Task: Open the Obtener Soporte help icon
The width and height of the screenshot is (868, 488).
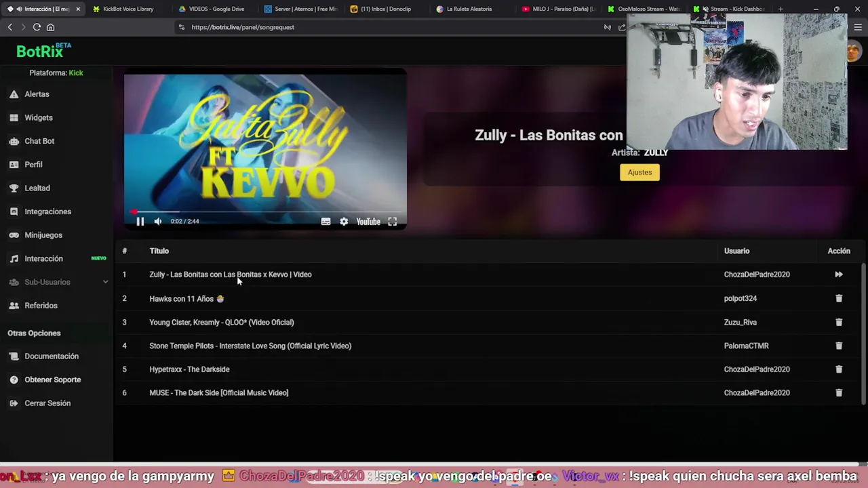Action: 14,380
